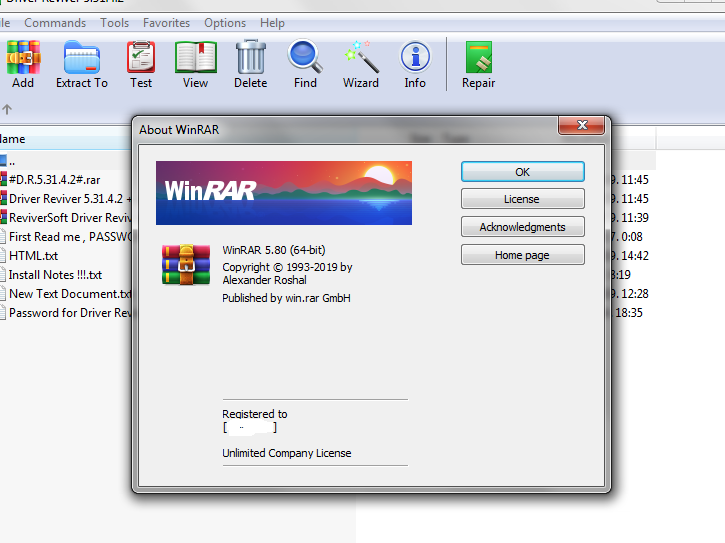Select the parent folder '..' entry
The height and width of the screenshot is (543, 725).
8,161
